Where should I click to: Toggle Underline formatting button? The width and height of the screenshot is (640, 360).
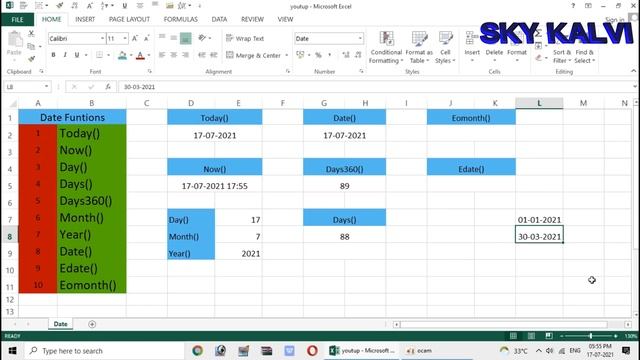coord(76,55)
